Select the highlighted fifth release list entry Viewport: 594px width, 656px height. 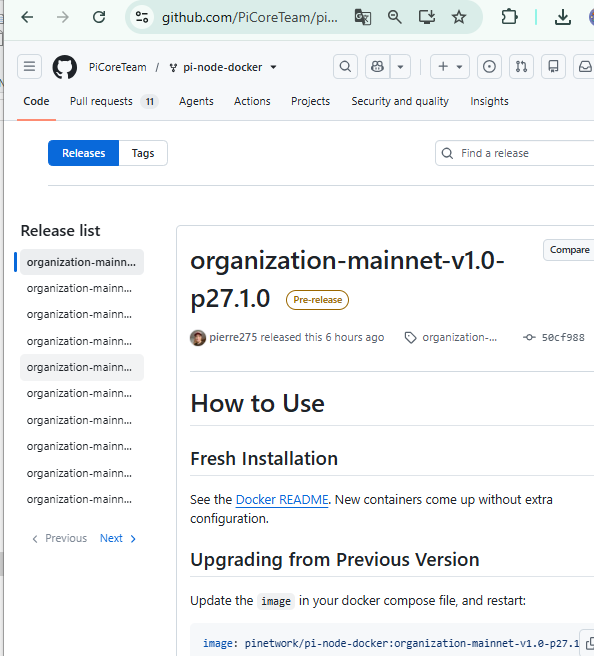(x=82, y=367)
